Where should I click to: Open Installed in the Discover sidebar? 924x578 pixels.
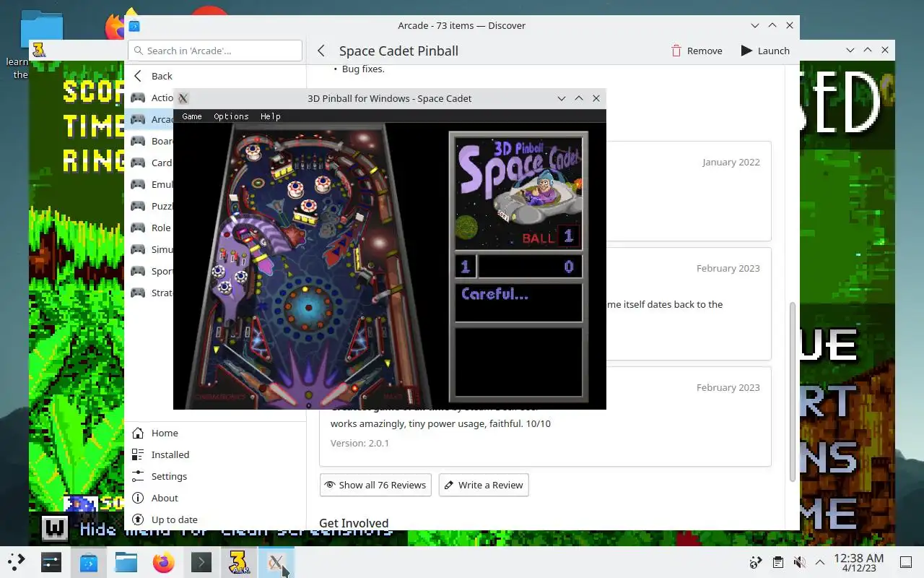click(x=215, y=454)
